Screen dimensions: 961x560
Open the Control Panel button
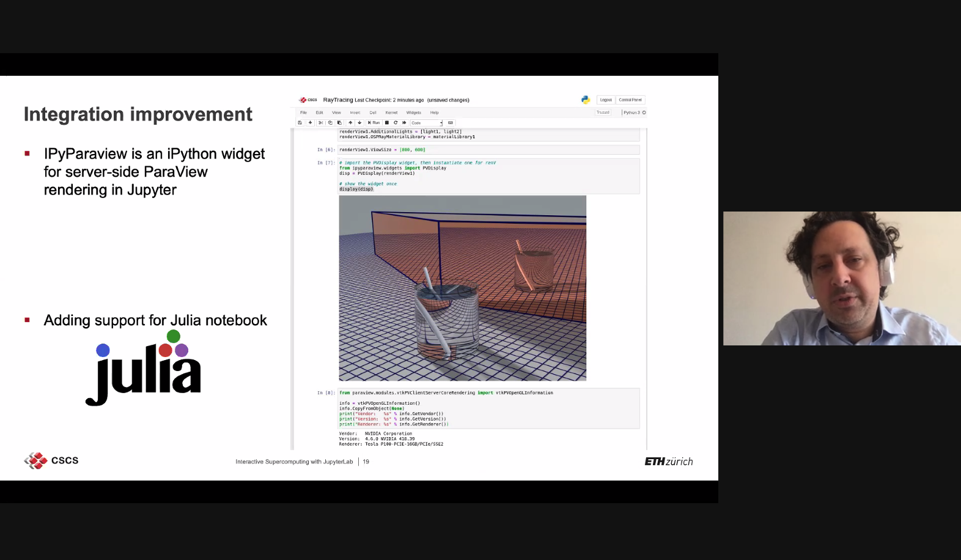630,100
